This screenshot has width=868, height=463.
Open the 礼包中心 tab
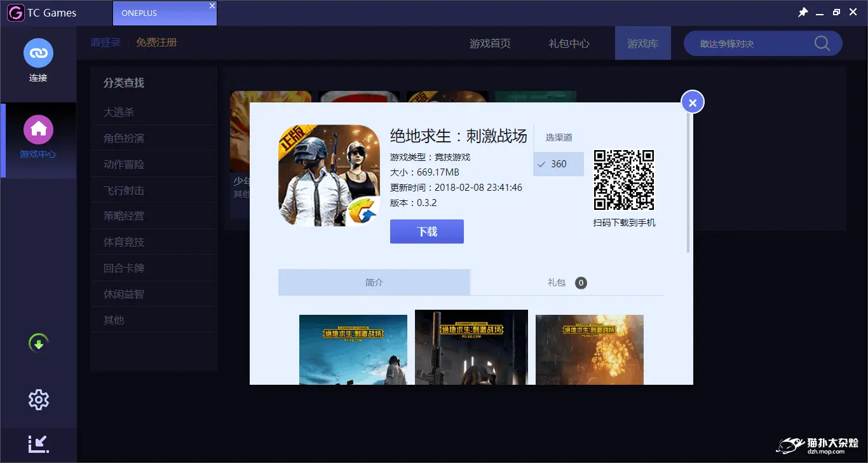569,43
